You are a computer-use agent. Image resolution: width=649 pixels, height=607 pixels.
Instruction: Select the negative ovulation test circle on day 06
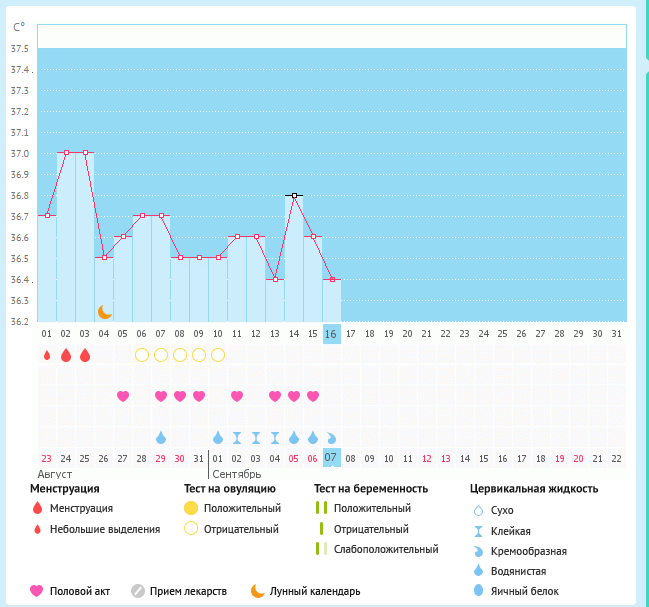[142, 355]
